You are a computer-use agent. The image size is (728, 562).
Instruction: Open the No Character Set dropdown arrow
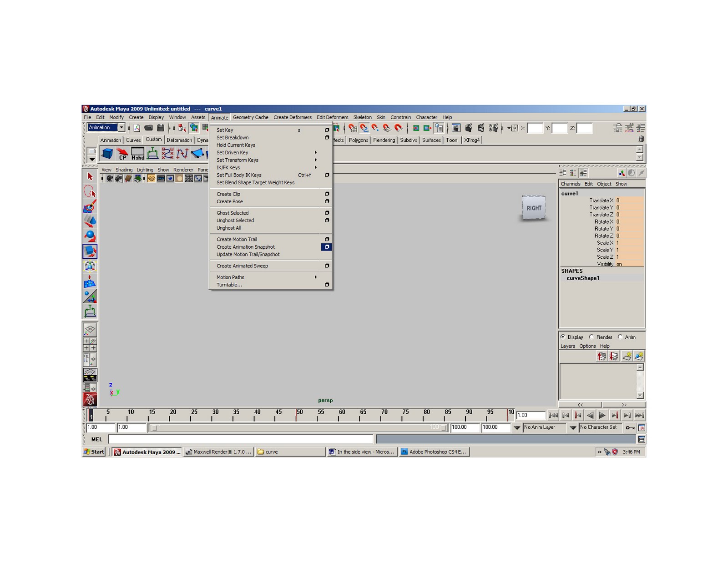tap(573, 427)
